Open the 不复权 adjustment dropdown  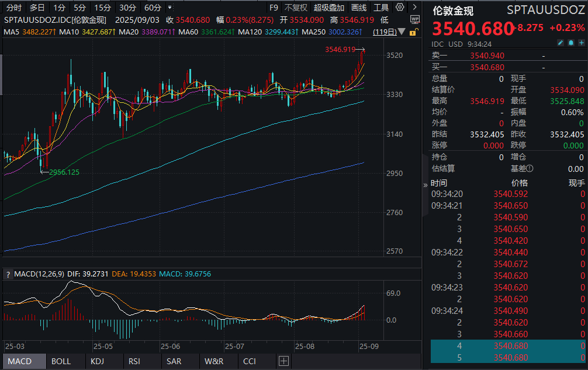click(x=295, y=8)
